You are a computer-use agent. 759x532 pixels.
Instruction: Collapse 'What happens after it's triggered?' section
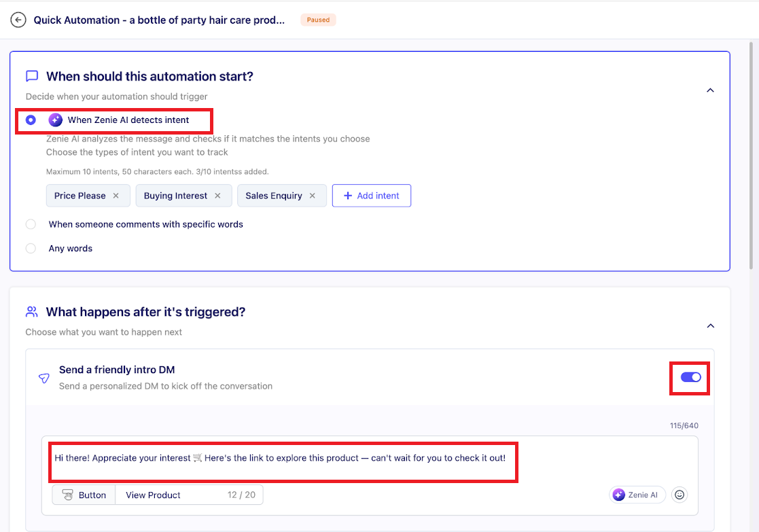click(x=710, y=326)
